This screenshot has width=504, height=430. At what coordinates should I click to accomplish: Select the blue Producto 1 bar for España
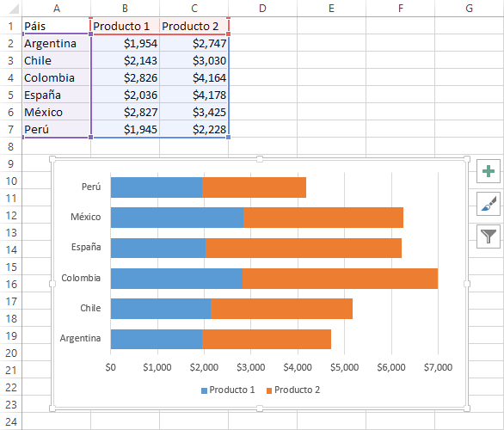coord(158,248)
